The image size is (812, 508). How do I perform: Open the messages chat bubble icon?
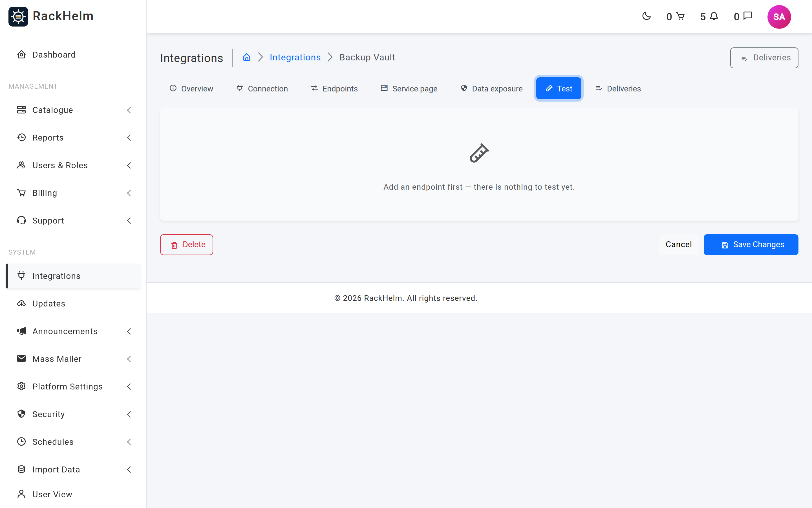coord(748,16)
